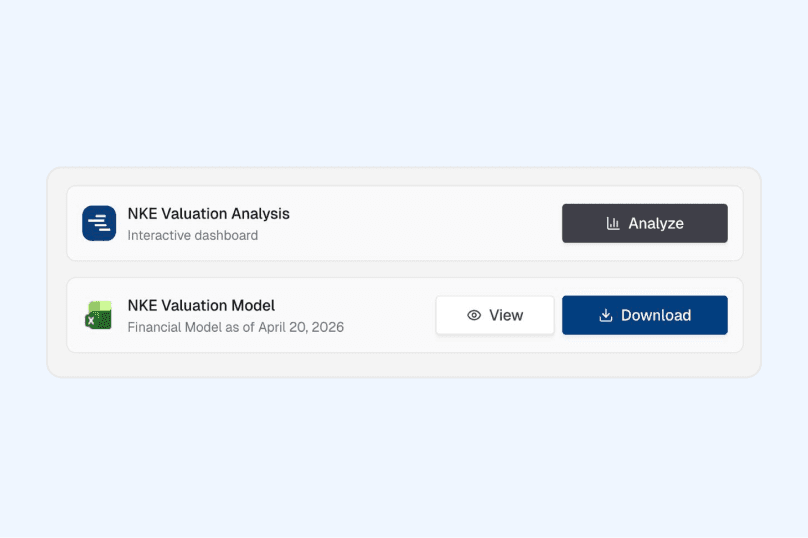
Task: Select the 'NKE Valuation Analysis' title
Action: 209,213
